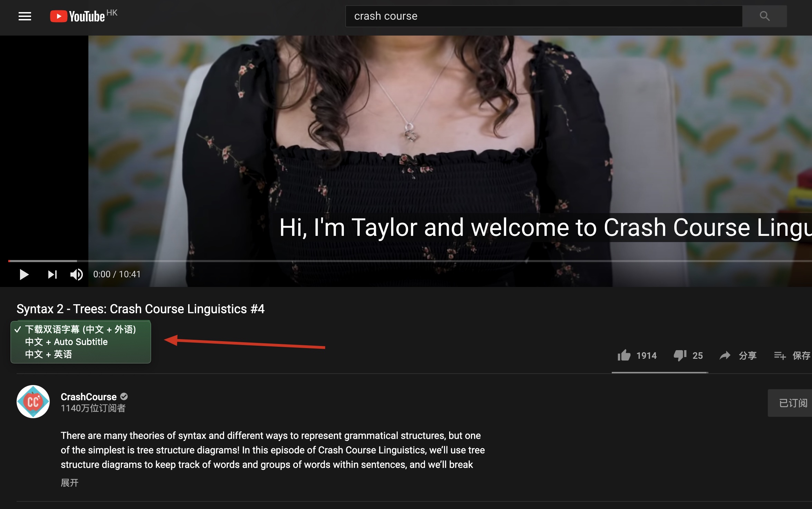Dislike the video with thumbs down
Screen dimensions: 812x509
click(680, 355)
